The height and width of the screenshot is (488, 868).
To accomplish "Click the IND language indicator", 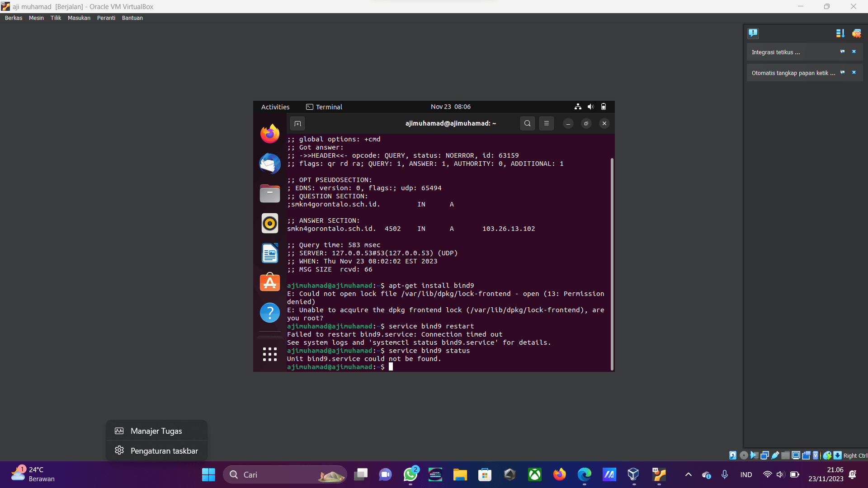I will click(746, 475).
